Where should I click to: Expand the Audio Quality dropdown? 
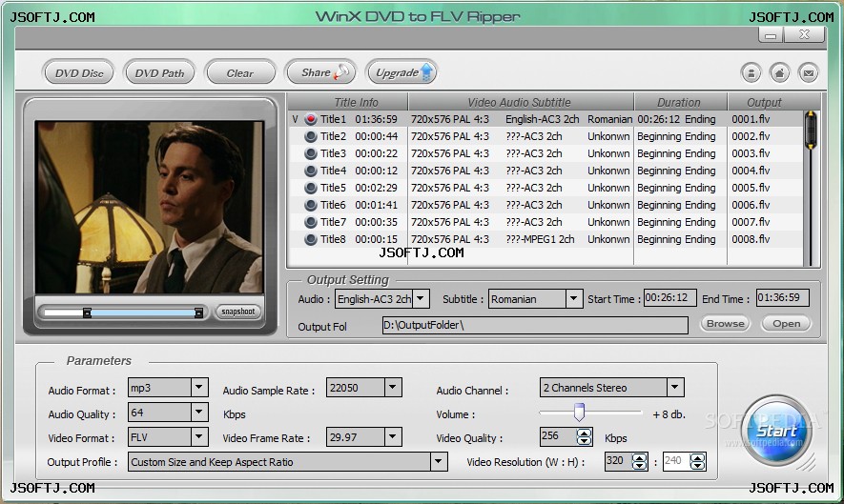(198, 412)
